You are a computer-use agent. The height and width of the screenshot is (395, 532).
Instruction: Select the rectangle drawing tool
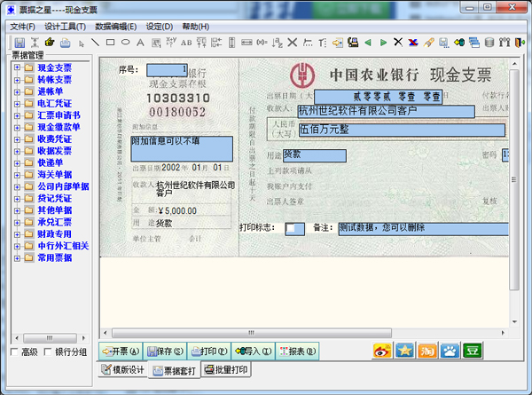point(110,42)
